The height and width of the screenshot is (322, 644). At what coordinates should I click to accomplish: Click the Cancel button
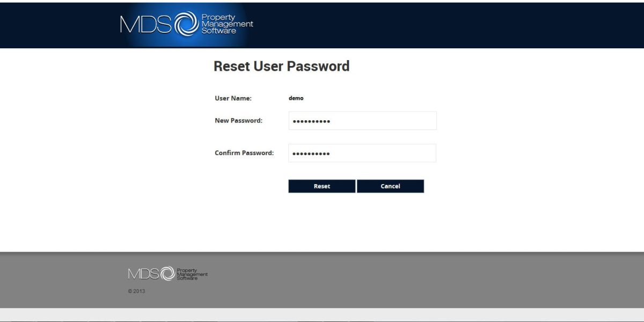(x=391, y=186)
